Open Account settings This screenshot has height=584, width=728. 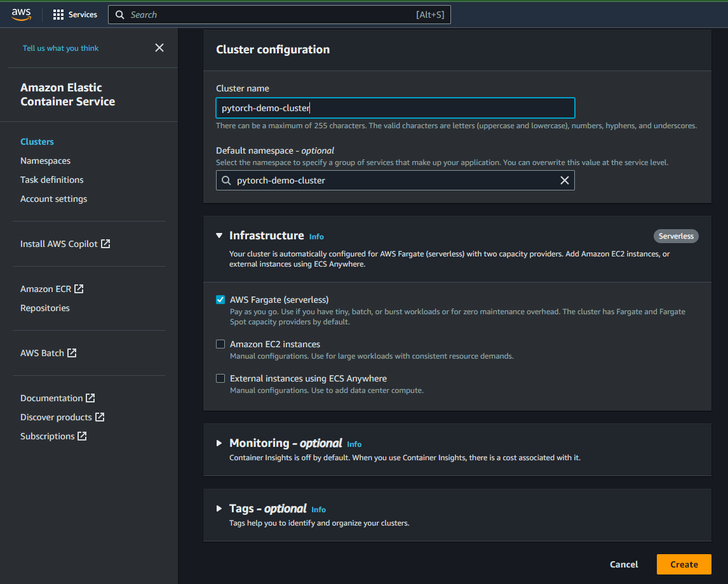pos(54,199)
